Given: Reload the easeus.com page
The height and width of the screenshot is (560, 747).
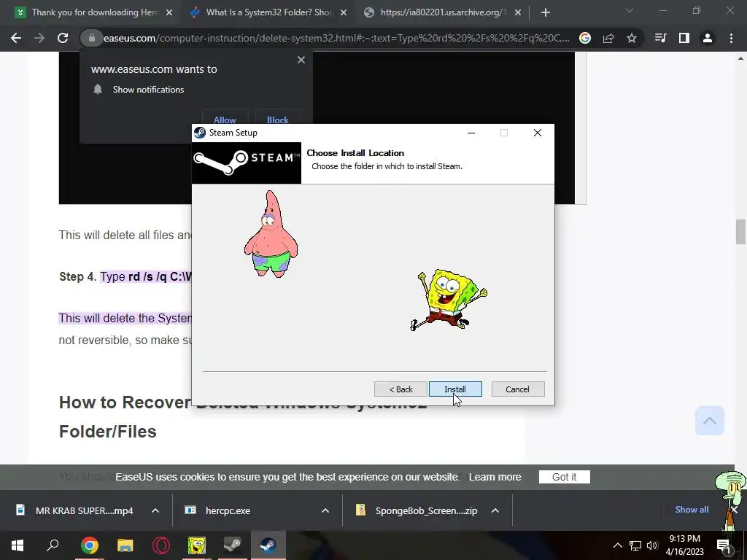Looking at the screenshot, I should (x=63, y=38).
